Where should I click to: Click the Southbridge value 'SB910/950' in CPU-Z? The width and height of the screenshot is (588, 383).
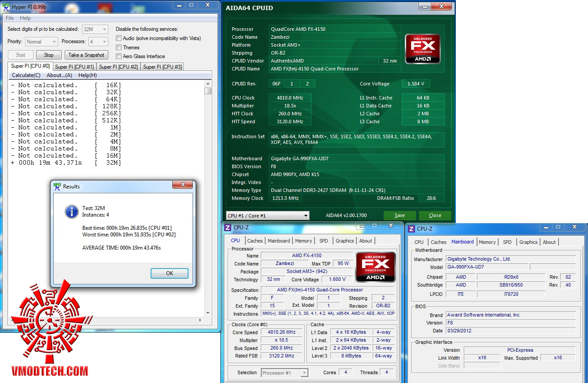pos(511,285)
